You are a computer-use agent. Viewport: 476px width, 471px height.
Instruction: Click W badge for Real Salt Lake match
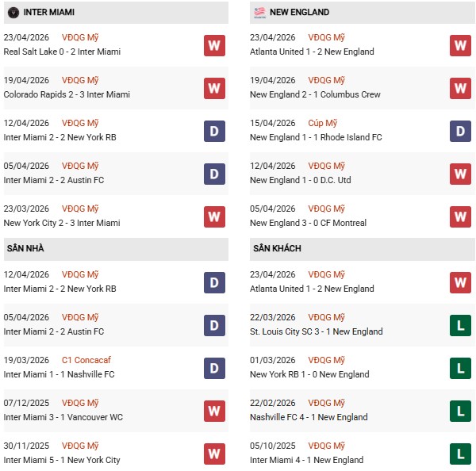214,45
